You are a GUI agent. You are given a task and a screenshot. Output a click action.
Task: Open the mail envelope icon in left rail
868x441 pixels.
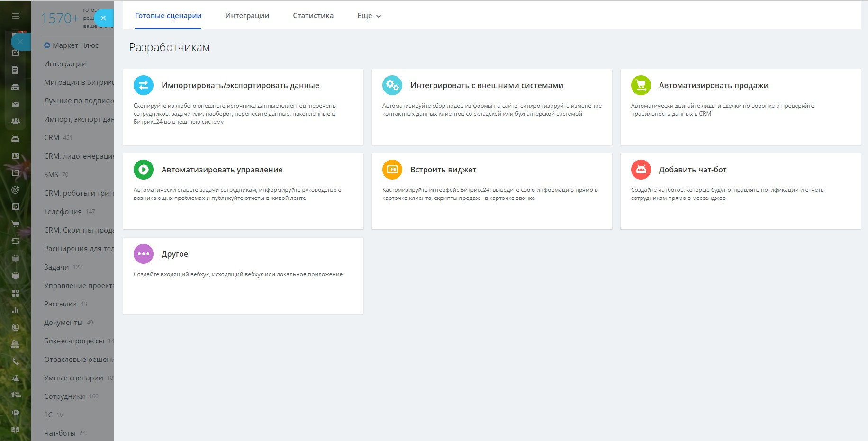coord(16,104)
